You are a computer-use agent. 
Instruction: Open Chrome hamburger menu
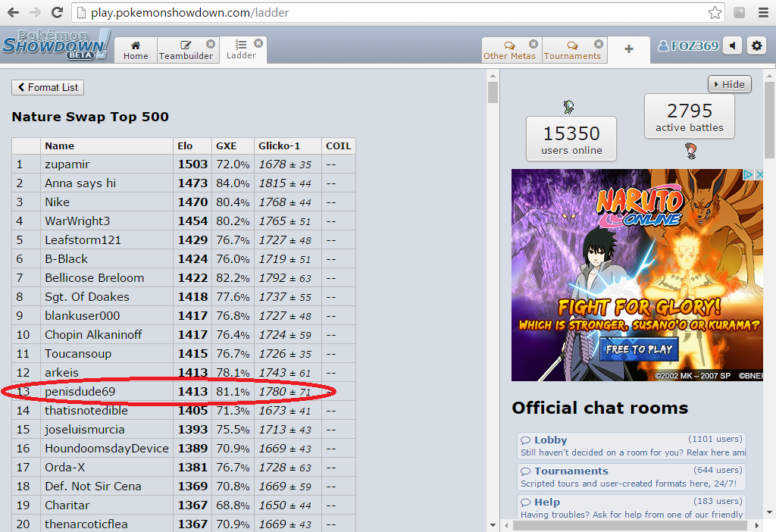pyautogui.click(x=763, y=12)
